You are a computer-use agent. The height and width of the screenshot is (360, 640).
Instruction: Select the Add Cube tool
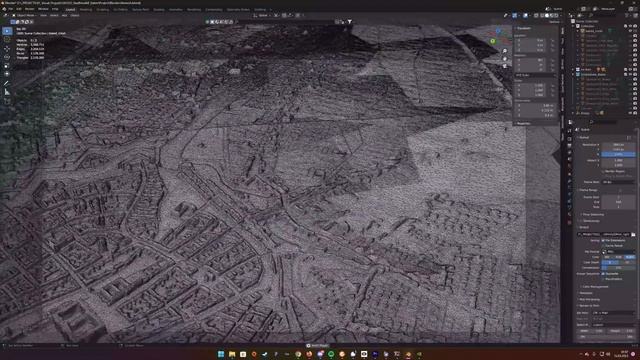[x=7, y=101]
